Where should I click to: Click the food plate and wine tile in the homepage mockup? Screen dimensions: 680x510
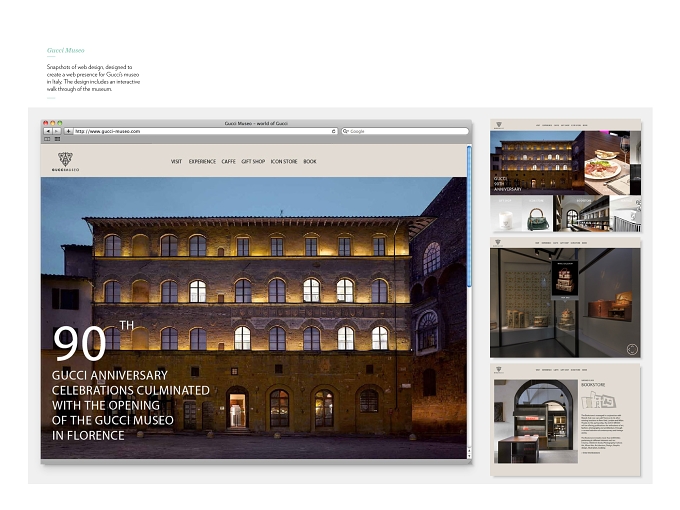(607, 163)
